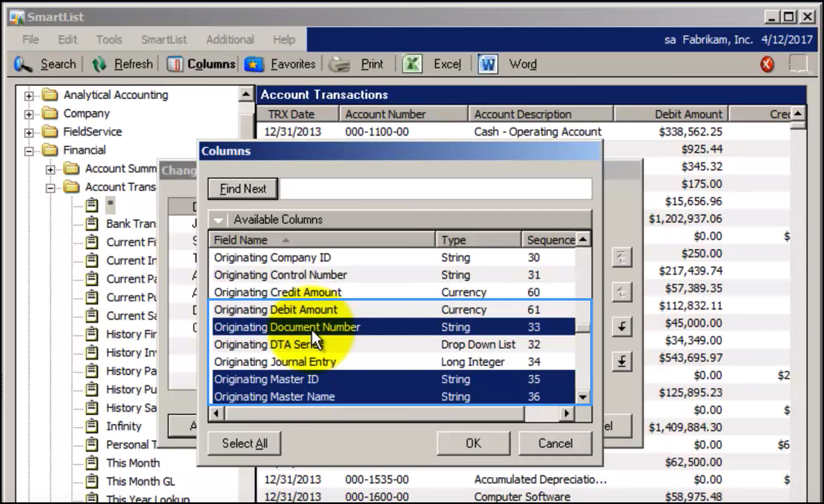
Task: Click the asterisk favorite list icon
Action: click(92, 205)
